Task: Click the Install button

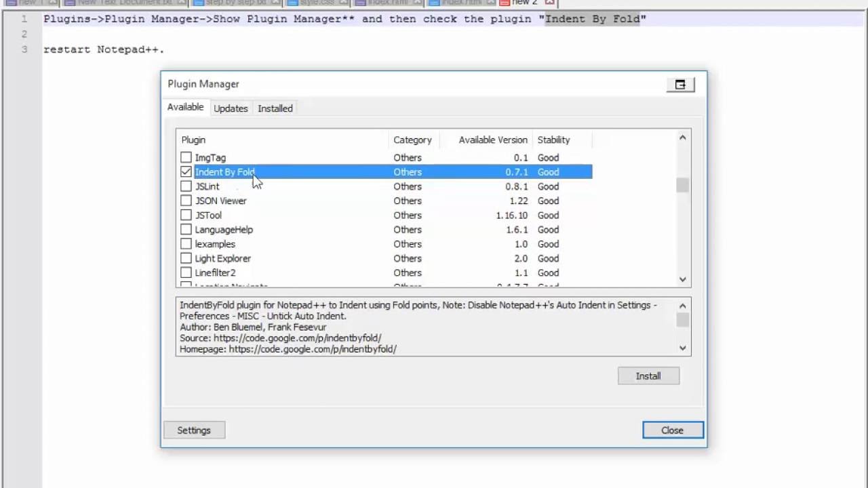Action: coord(648,376)
